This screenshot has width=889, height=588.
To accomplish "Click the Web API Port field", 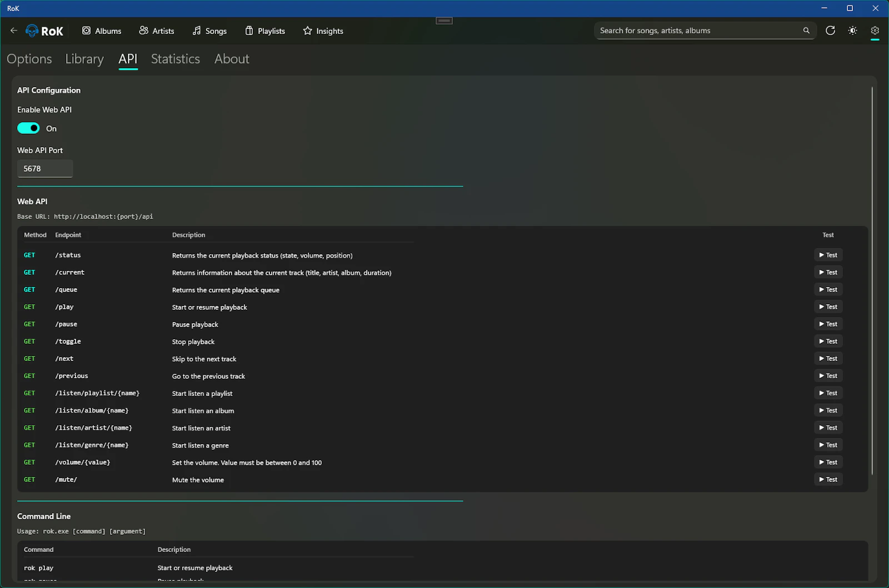I will (45, 169).
